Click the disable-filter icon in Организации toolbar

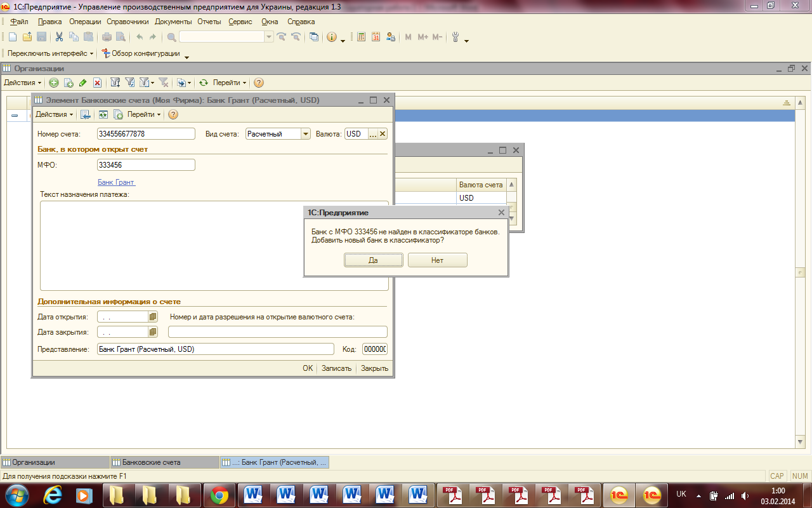coord(163,83)
